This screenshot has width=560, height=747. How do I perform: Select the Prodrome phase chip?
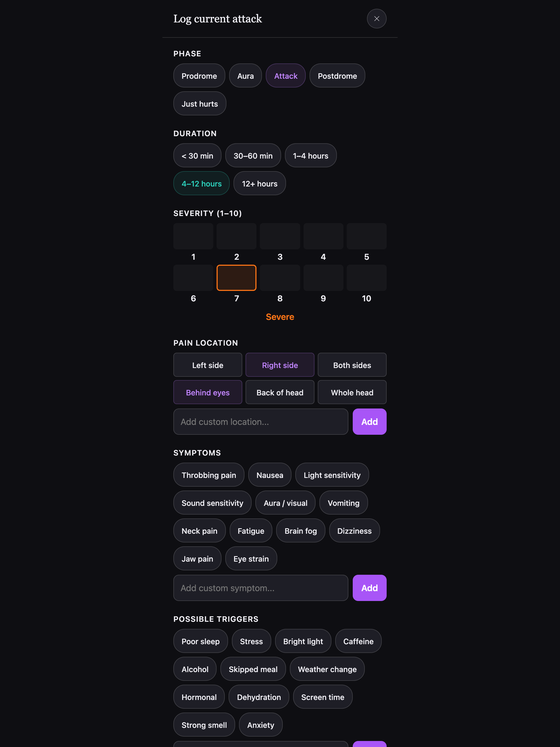coord(199,76)
